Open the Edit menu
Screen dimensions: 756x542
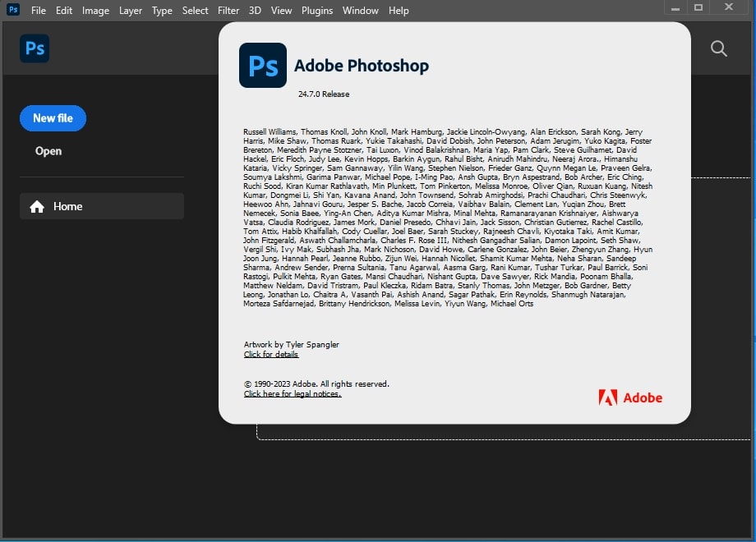coord(64,10)
